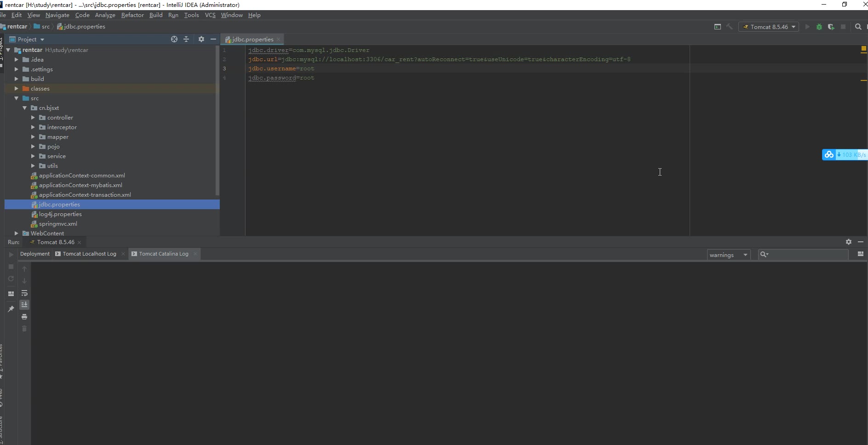
Task: Open Run panel gear settings
Action: click(x=848, y=242)
